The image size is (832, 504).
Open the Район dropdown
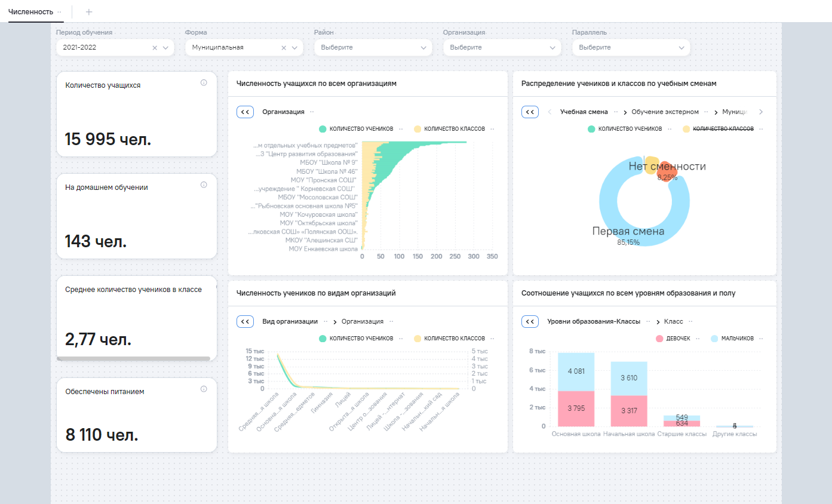pyautogui.click(x=372, y=48)
